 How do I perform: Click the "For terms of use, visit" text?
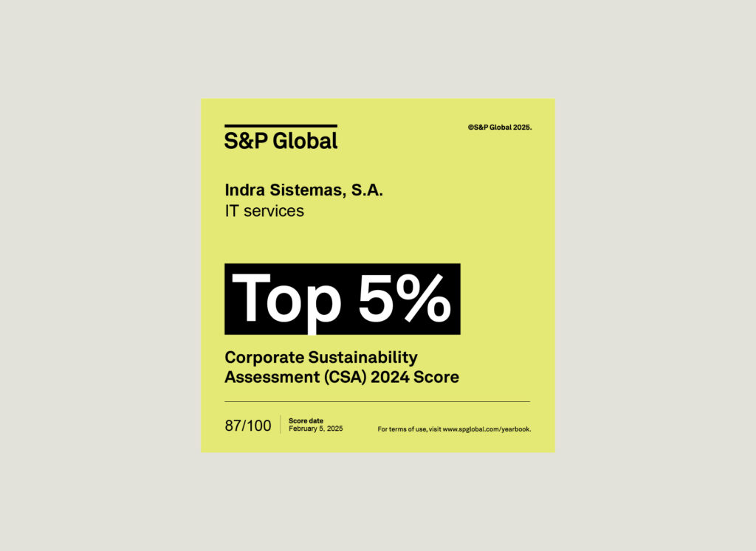tap(409, 429)
